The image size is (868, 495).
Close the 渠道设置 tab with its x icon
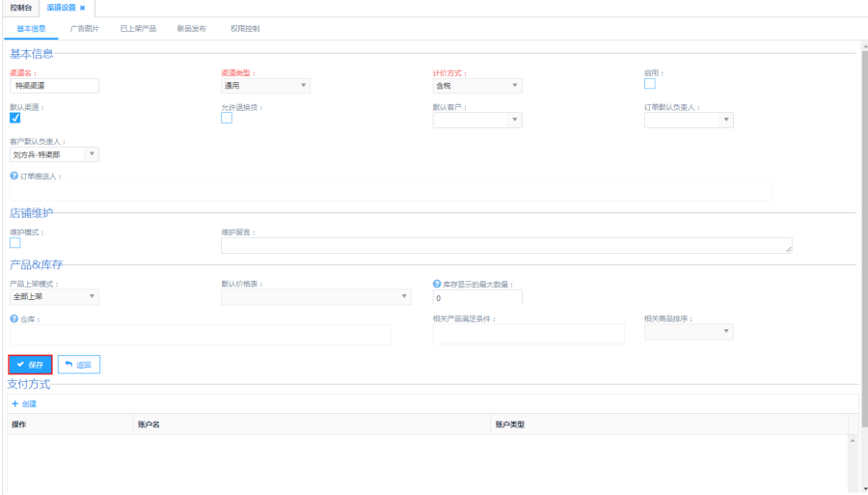(83, 8)
